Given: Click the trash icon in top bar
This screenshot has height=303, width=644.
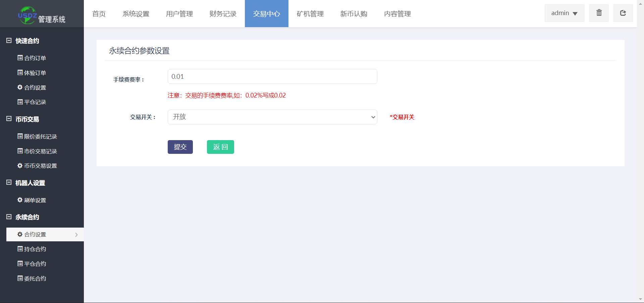Looking at the screenshot, I should pyautogui.click(x=599, y=13).
